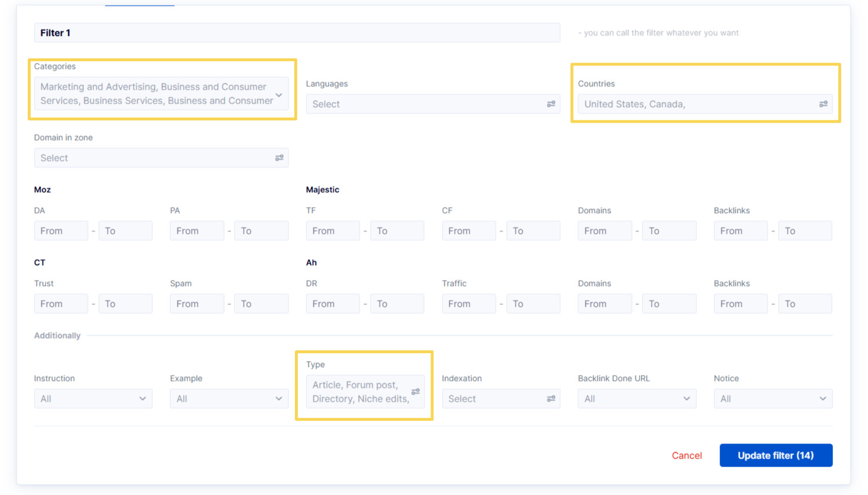Click the Moz DA From field

point(61,230)
